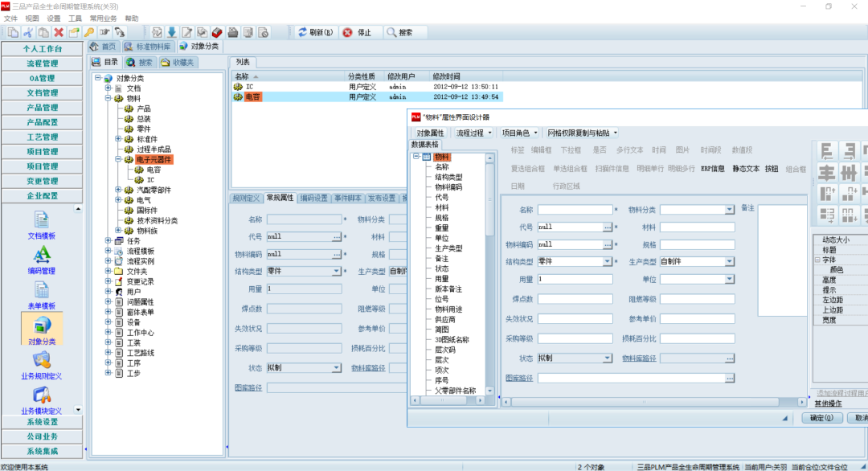Click the 确定 button in designer dialog
This screenshot has height=471, width=868.
[x=821, y=418]
